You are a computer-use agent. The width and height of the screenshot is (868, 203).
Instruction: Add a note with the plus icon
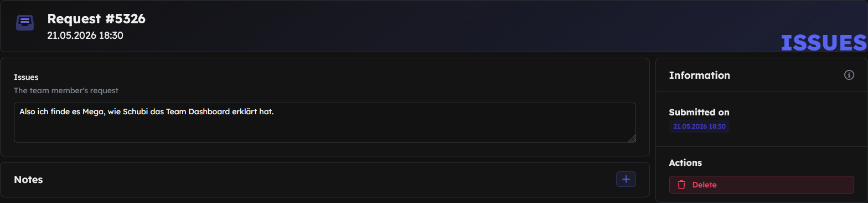(x=626, y=179)
